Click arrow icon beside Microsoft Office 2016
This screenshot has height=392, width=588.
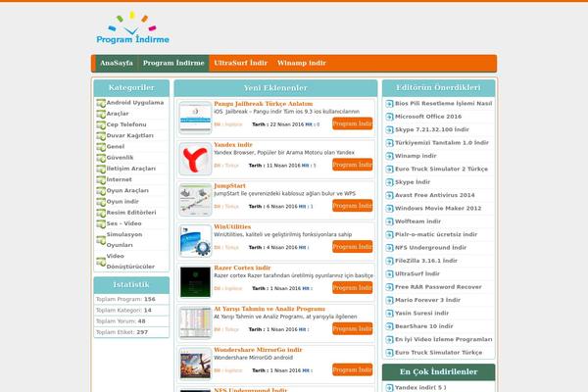pyautogui.click(x=390, y=117)
